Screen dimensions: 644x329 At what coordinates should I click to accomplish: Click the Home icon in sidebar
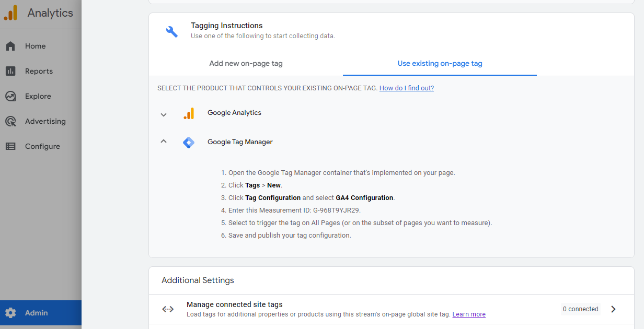tap(10, 46)
